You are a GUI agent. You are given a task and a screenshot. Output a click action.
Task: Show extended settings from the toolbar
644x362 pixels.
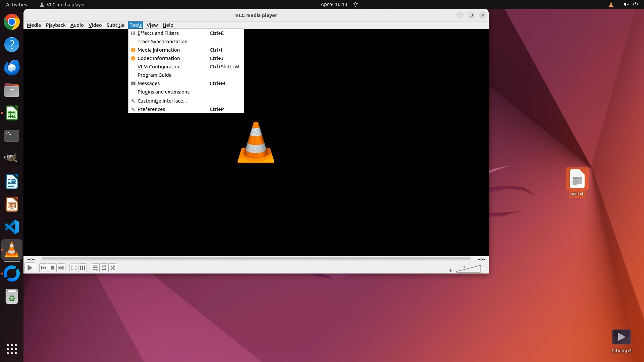(83, 268)
